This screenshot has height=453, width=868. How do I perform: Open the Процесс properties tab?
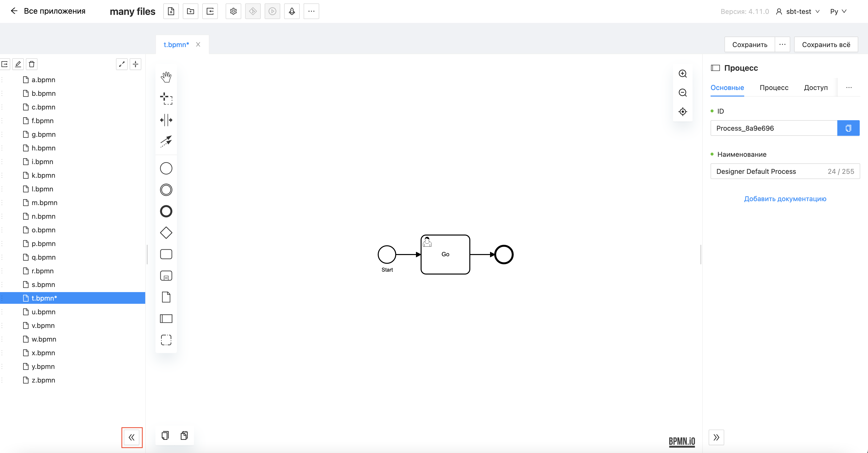(774, 88)
